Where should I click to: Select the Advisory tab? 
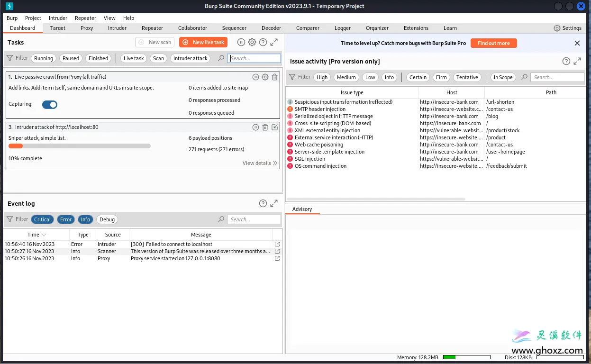tap(302, 209)
